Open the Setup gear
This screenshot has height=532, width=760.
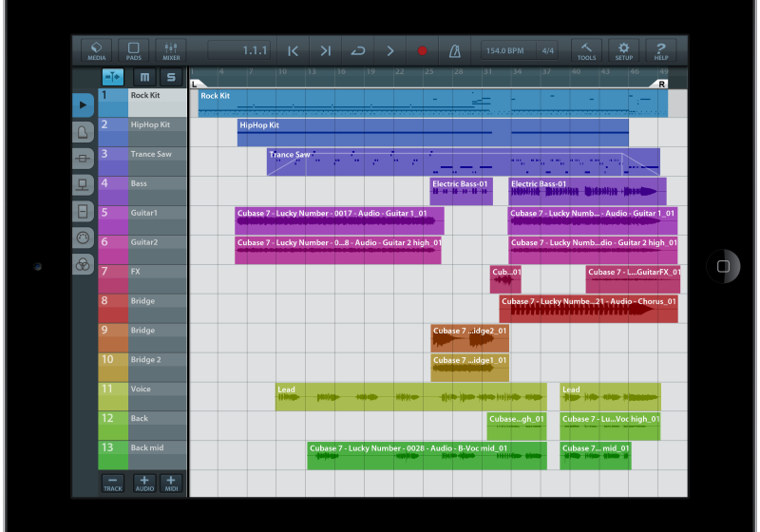point(623,50)
